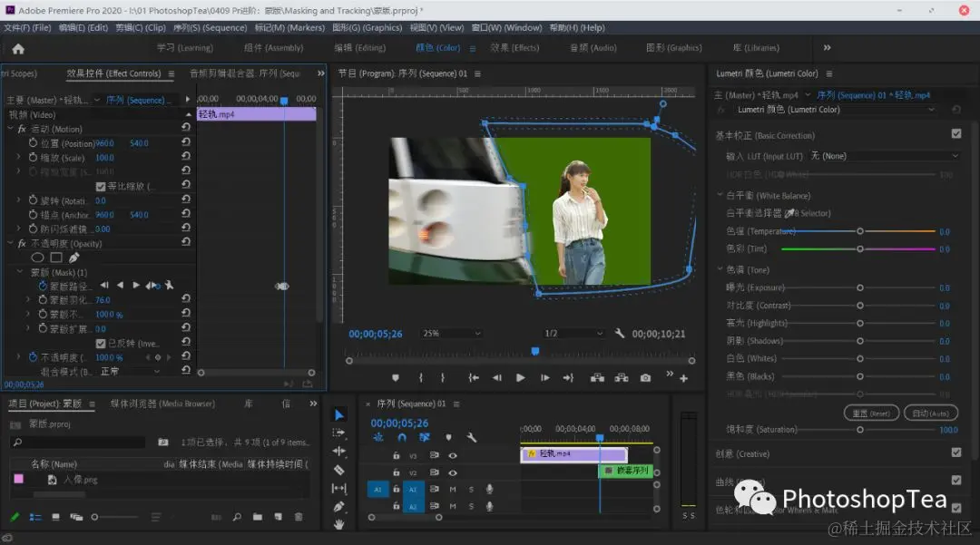Image resolution: width=980 pixels, height=545 pixels.
Task: Switch to the Editing workspace tab
Action: 359,48
